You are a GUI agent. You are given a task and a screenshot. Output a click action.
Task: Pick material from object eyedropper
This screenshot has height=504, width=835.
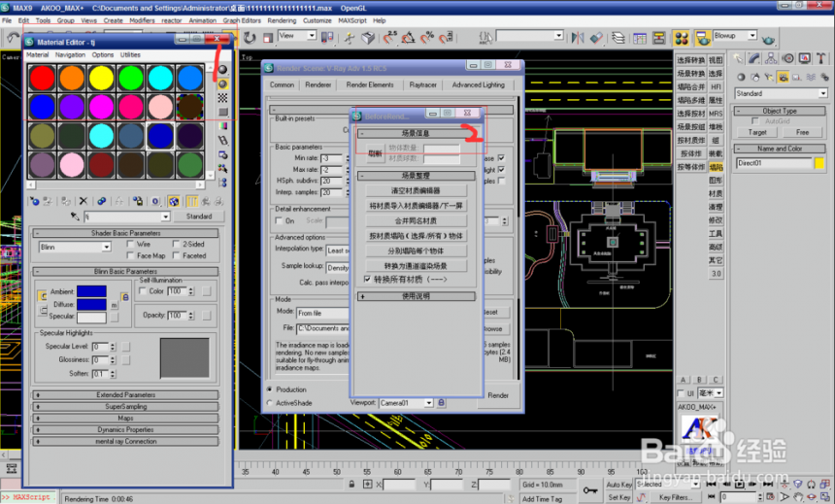click(x=75, y=217)
